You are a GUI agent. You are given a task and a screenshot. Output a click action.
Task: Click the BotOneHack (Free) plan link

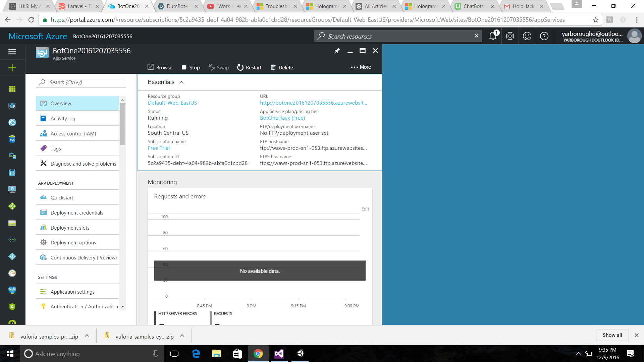point(282,118)
